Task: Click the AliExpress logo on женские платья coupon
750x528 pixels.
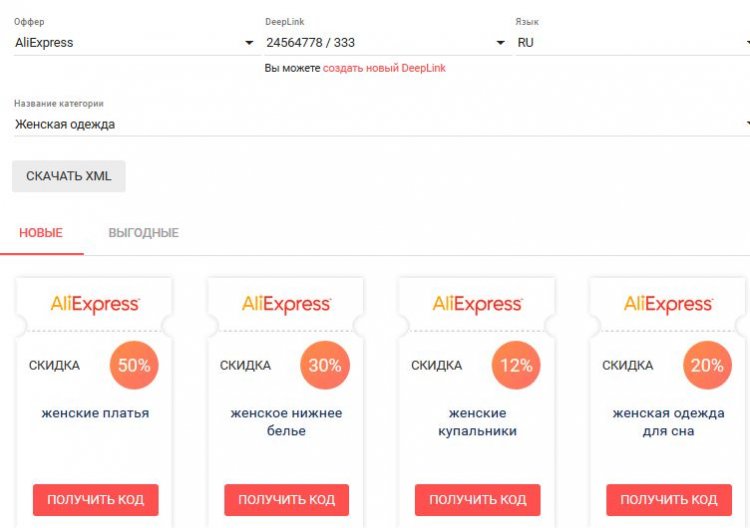Action: click(x=95, y=304)
